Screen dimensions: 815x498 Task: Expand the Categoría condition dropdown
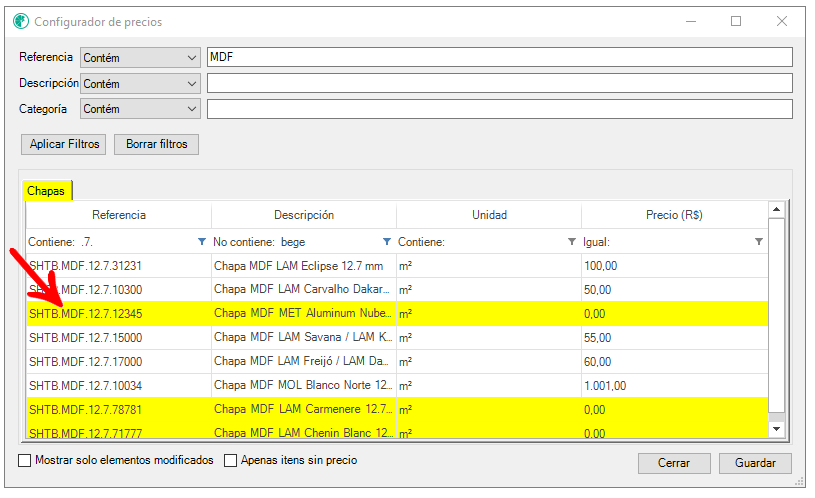coord(140,109)
